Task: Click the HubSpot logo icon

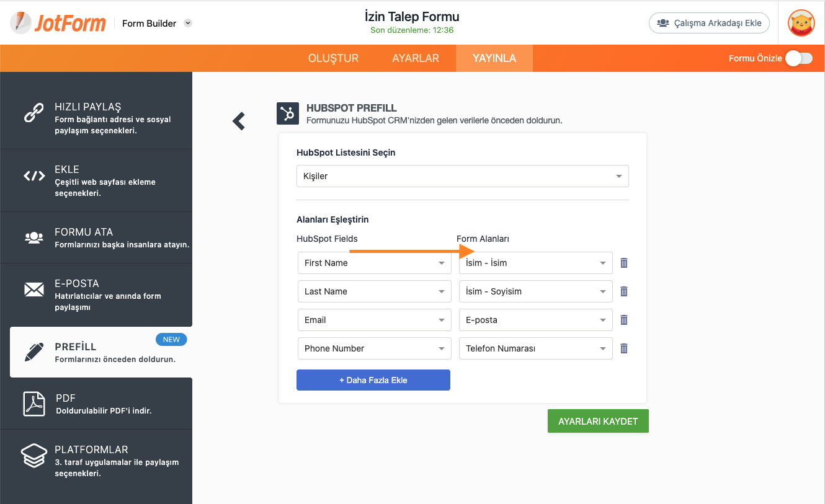Action: coord(288,113)
